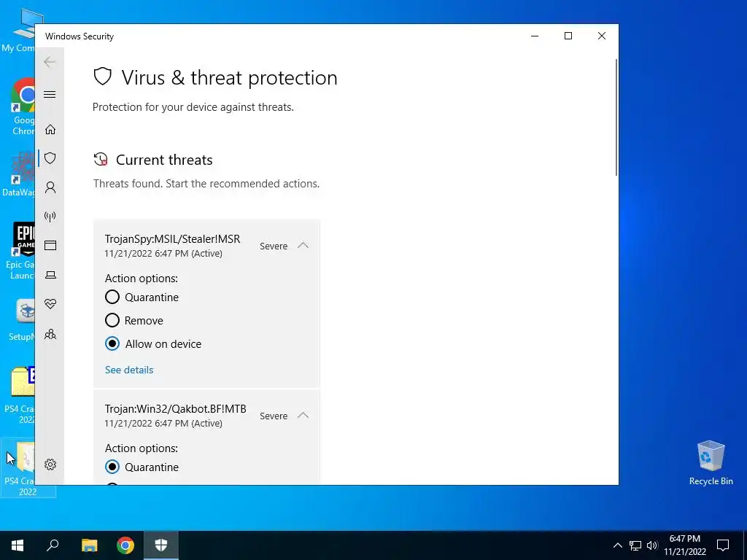The image size is (747, 560).
Task: Collapse the Trojan:Win32/Qakbot.BF!MTB threat card
Action: pos(303,415)
